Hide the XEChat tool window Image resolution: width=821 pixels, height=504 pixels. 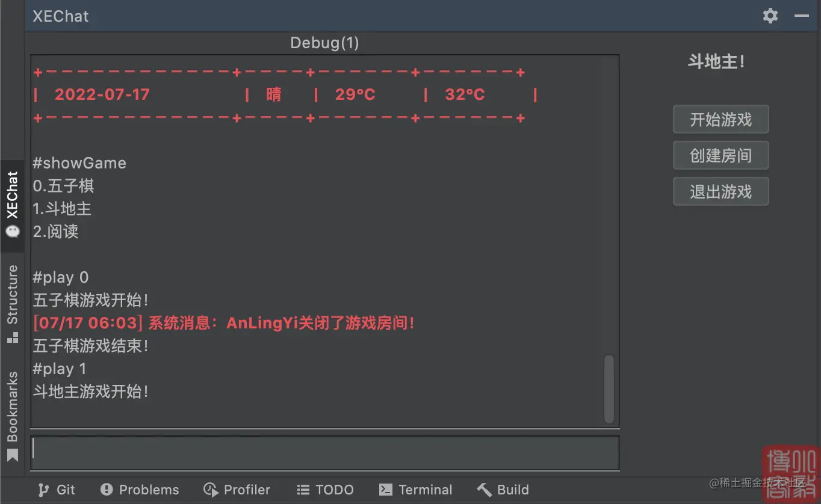pos(802,16)
